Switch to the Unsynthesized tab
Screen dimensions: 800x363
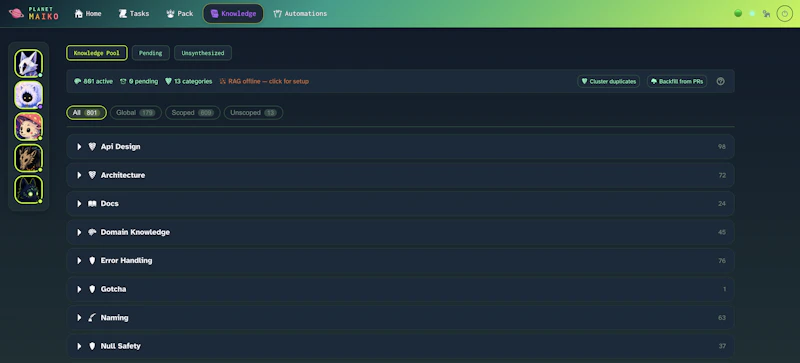[203, 53]
